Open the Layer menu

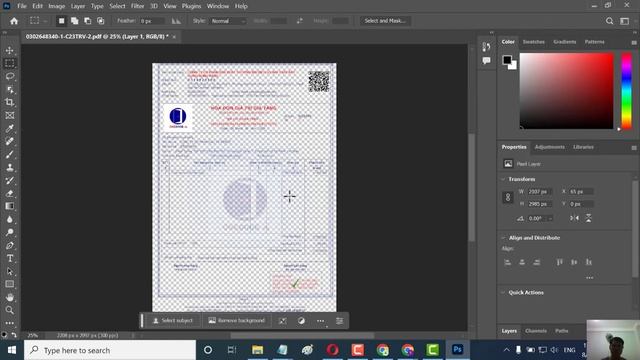(x=78, y=6)
